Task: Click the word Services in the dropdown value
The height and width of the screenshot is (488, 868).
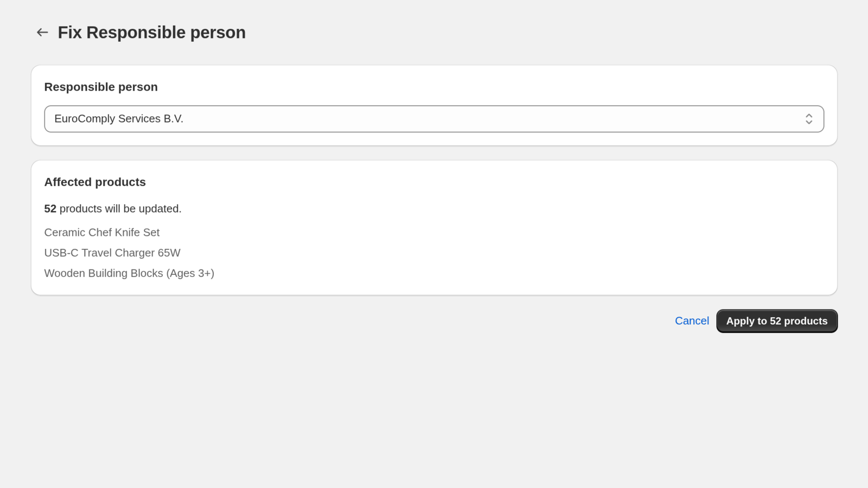Action: point(139,119)
